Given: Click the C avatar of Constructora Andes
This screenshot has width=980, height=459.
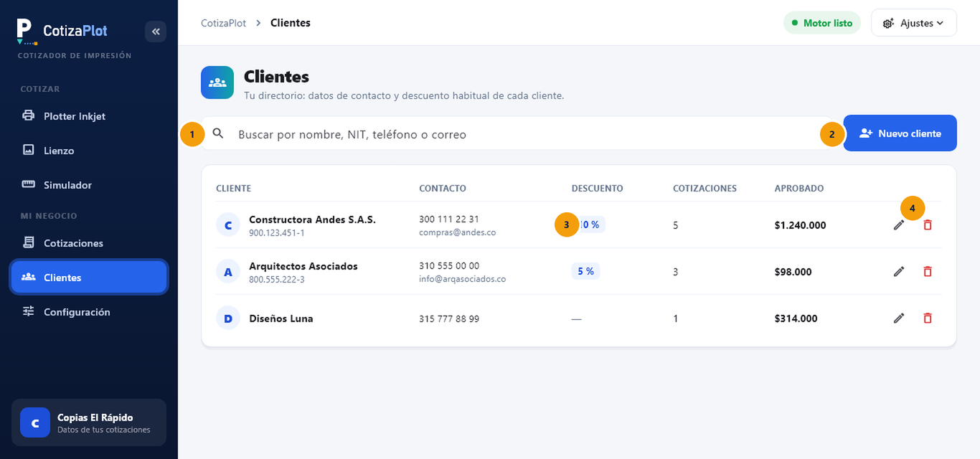Looking at the screenshot, I should [x=228, y=225].
